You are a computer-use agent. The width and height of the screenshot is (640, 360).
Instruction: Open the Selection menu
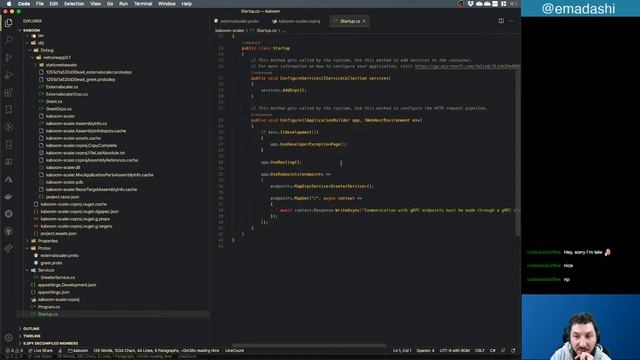pyautogui.click(x=74, y=4)
